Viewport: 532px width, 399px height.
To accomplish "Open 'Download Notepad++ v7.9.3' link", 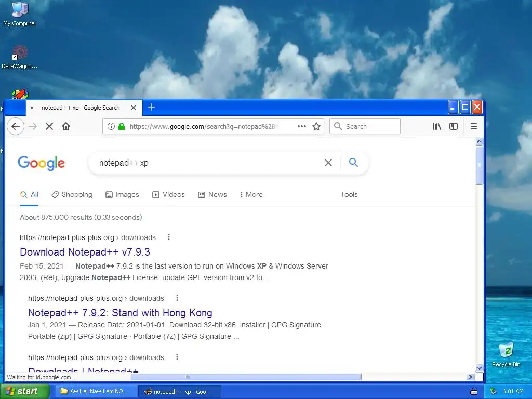I will pyautogui.click(x=85, y=252).
